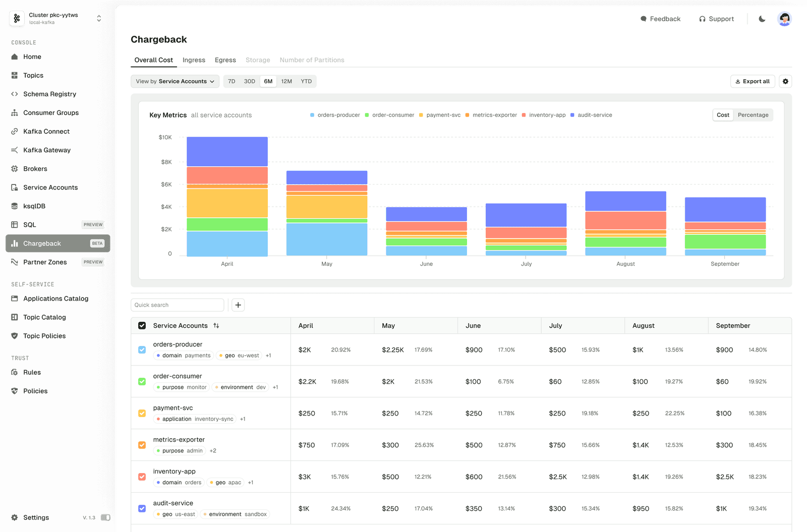
Task: Switch to dark mode via moon icon
Action: 762,19
